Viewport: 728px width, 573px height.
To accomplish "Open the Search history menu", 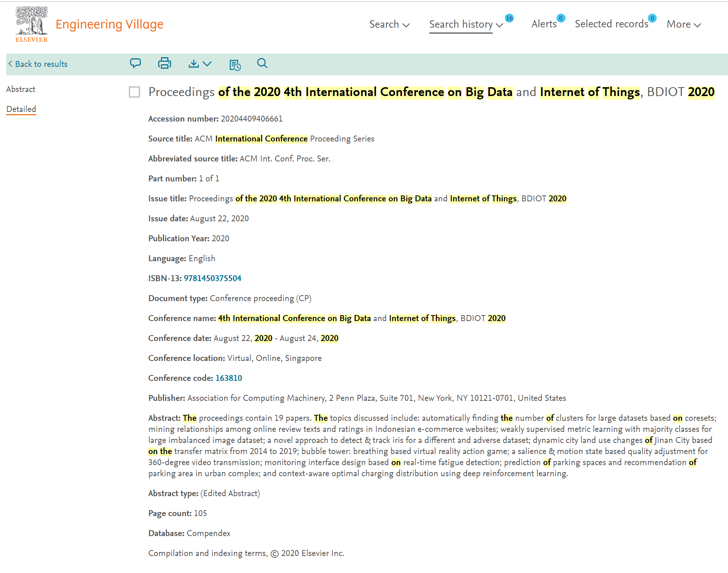I will point(466,24).
